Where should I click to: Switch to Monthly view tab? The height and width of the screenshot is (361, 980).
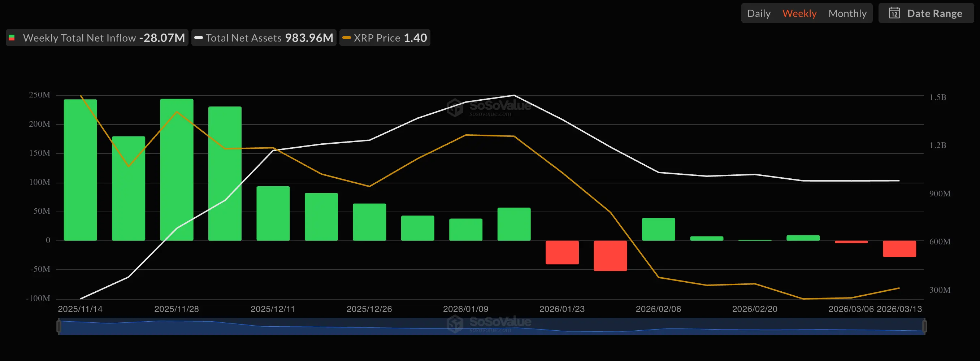(x=847, y=13)
